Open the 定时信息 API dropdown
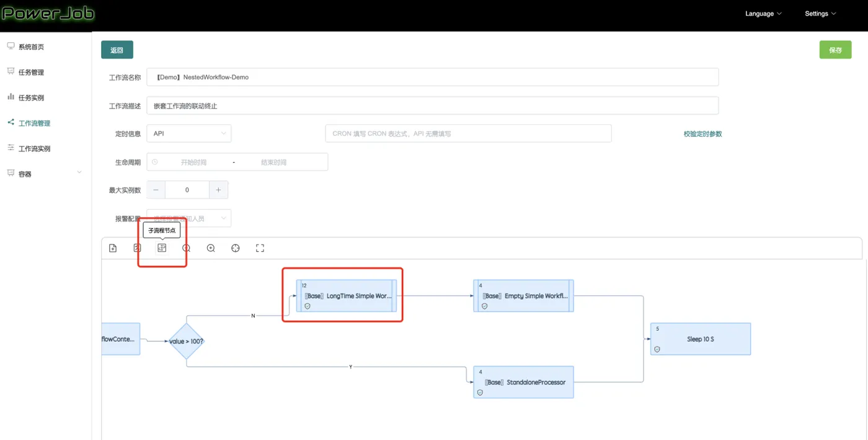The image size is (868, 440). 189,133
